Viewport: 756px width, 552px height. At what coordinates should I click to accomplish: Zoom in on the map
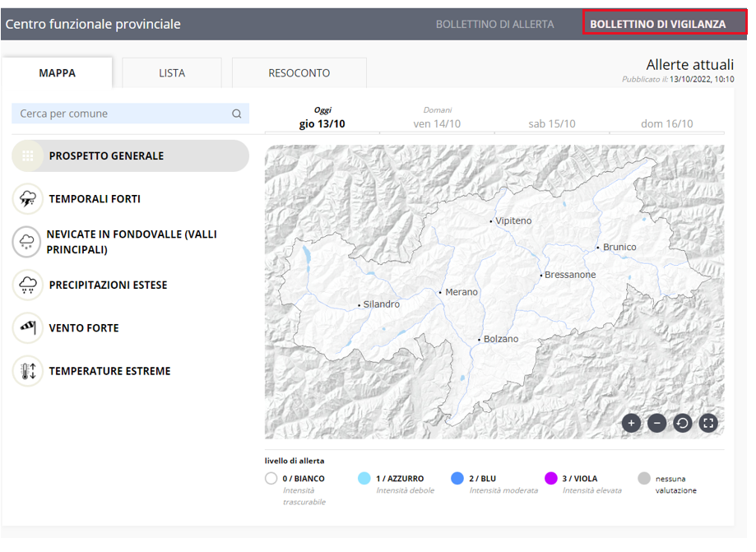click(631, 424)
